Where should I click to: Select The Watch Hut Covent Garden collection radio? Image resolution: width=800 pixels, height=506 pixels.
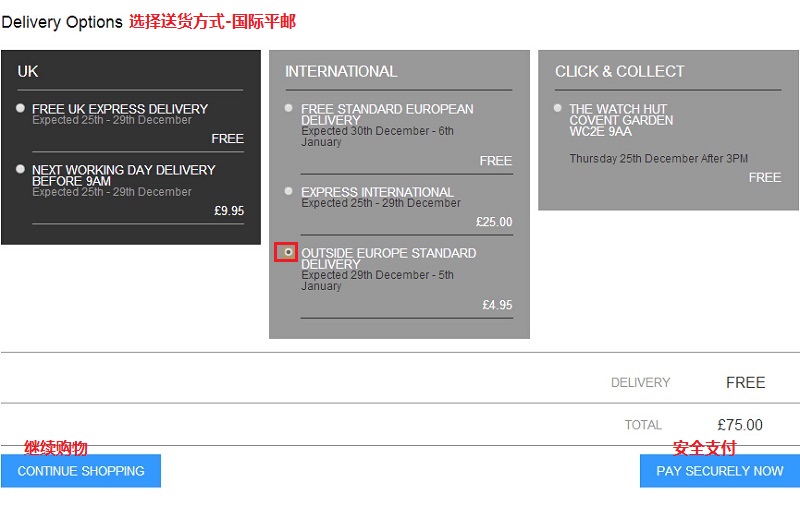[x=558, y=108]
